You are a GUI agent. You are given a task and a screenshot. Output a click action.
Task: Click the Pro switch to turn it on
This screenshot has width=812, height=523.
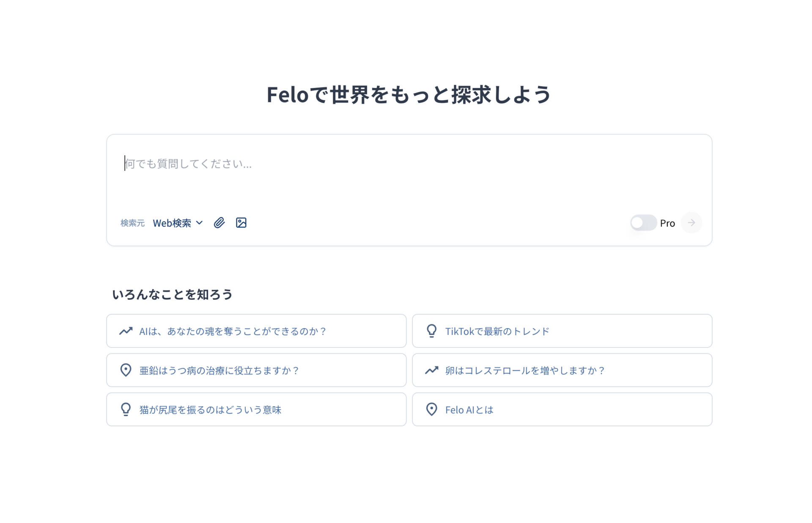[x=643, y=223]
